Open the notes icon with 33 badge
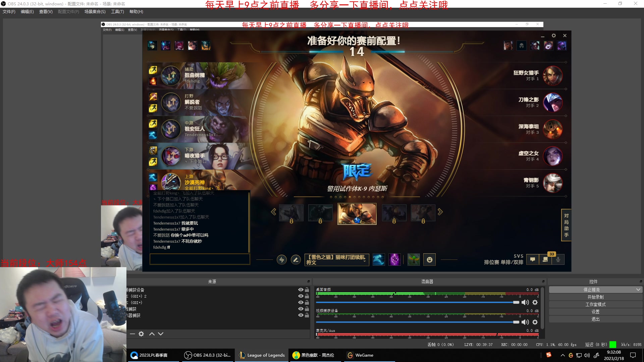Screen dimensions: 644x362 pyautogui.click(x=545, y=259)
